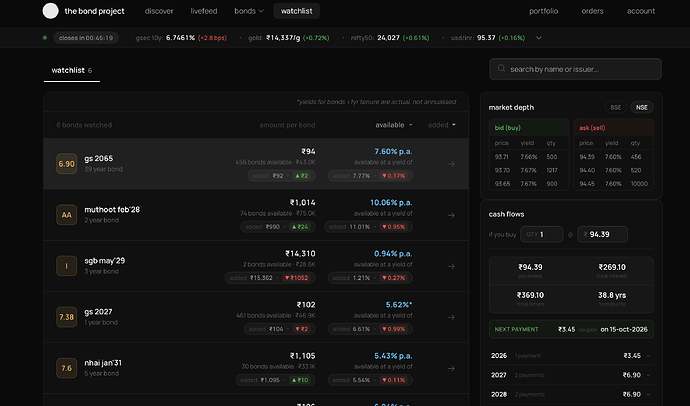Open the bonds dropdown in navigation
The image size is (690, 406).
[249, 11]
